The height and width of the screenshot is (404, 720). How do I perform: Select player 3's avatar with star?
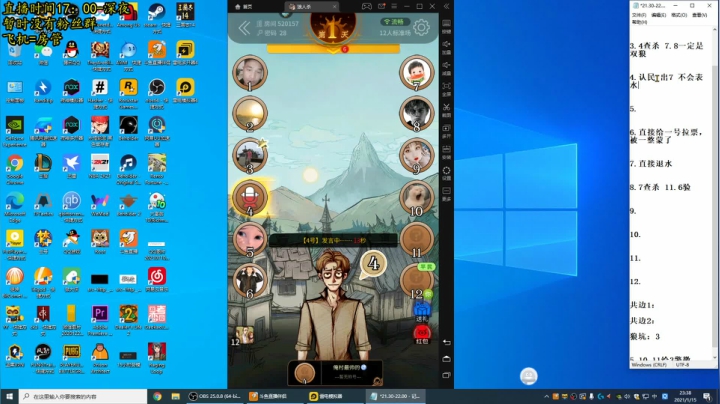tap(250, 155)
